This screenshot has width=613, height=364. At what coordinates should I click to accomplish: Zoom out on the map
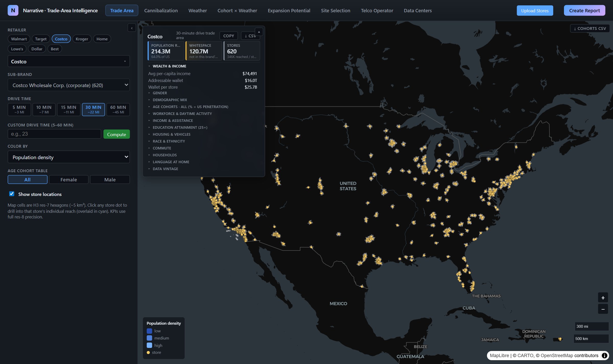(603, 309)
